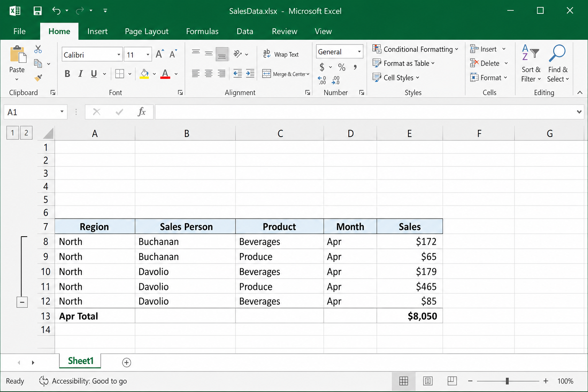Open the Insert Function fx dialog
The image size is (588, 392).
coord(142,112)
